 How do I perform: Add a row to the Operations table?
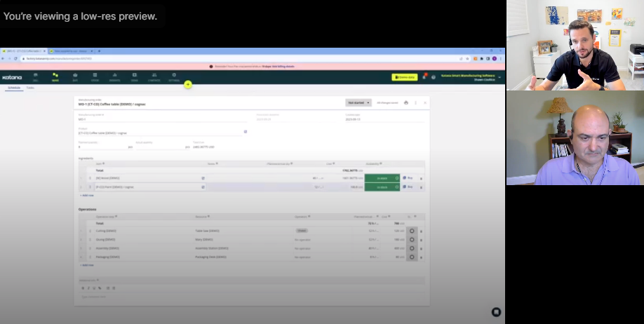(87, 265)
